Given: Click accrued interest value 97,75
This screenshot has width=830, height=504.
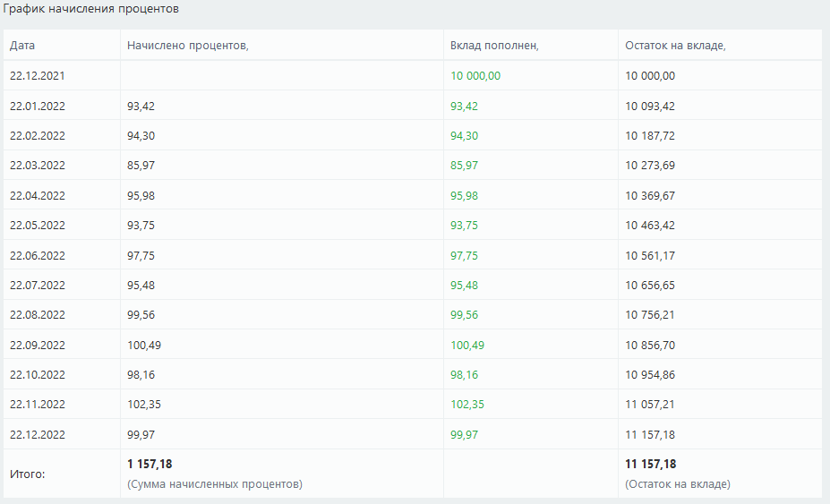Looking at the screenshot, I should tap(141, 255).
